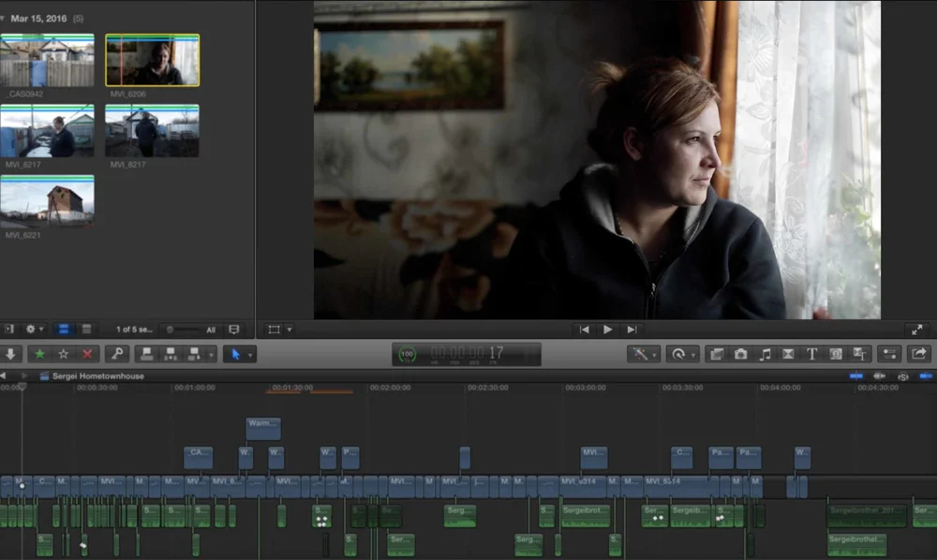Click the Sergei Hometownhouse project title

[x=98, y=376]
